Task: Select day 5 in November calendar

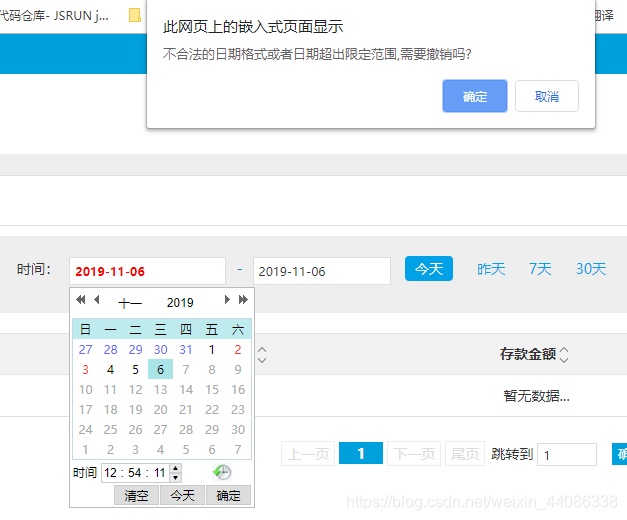Action: coord(136,369)
